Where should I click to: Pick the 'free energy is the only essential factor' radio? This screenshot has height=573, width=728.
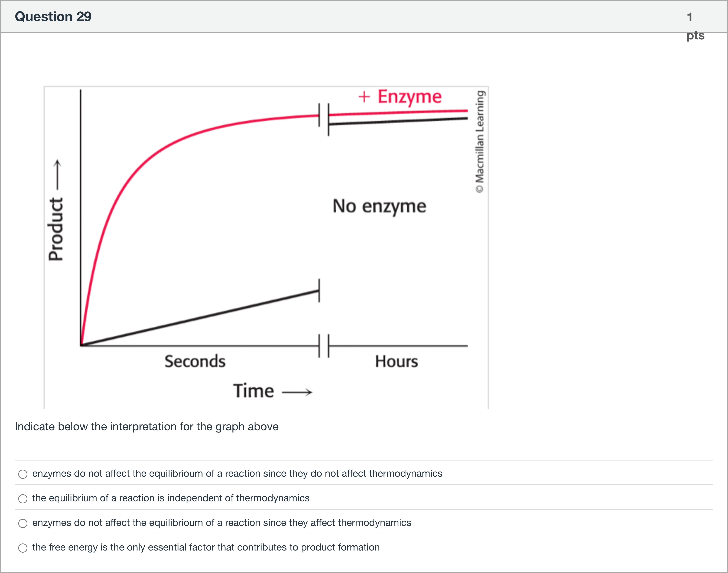[x=23, y=548]
